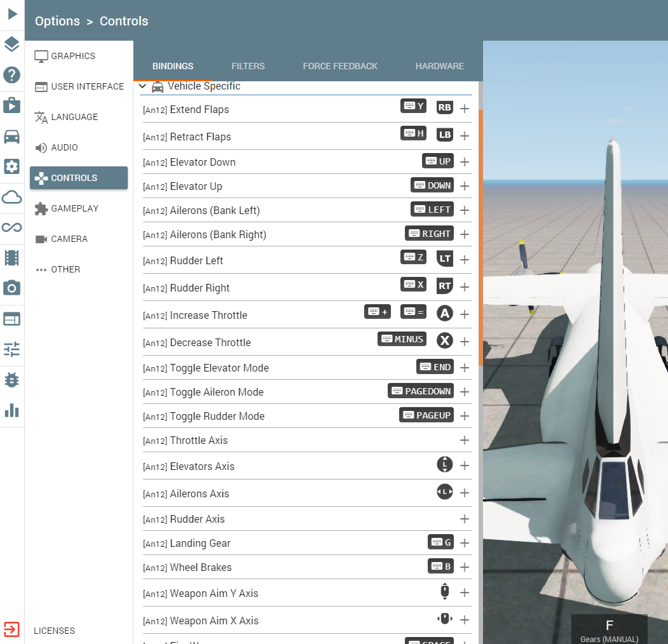This screenshot has height=644, width=668.
Task: Add a binding to Wheel Brakes
Action: 465,567
